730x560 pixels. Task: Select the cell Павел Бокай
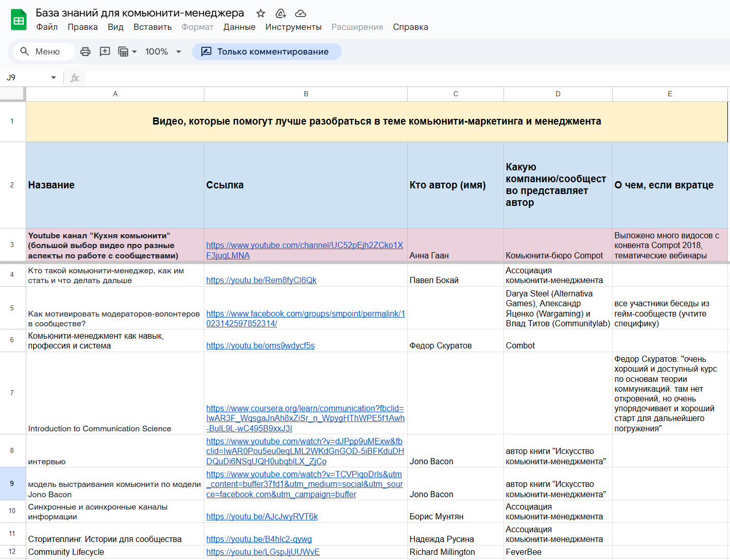click(x=456, y=275)
